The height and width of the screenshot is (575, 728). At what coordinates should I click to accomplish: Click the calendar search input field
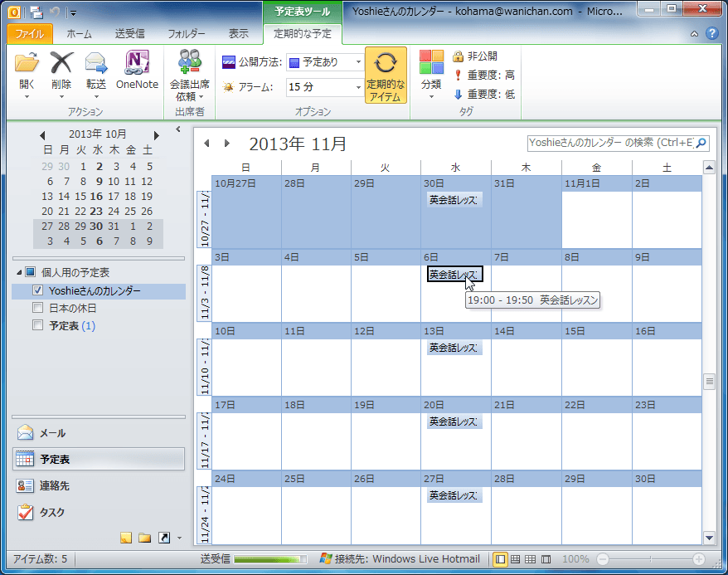click(611, 143)
